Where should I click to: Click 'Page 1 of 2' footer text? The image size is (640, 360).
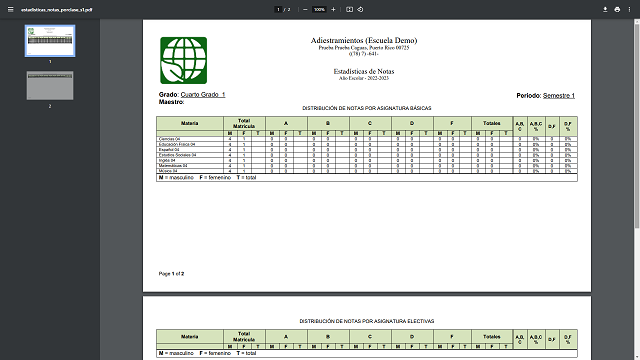(x=171, y=274)
